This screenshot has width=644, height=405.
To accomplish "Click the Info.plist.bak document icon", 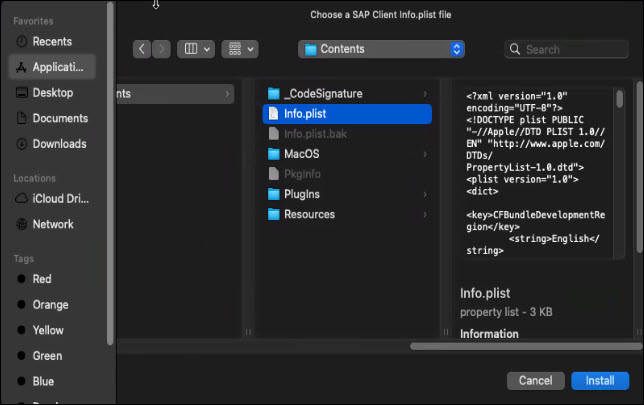I will pyautogui.click(x=274, y=134).
